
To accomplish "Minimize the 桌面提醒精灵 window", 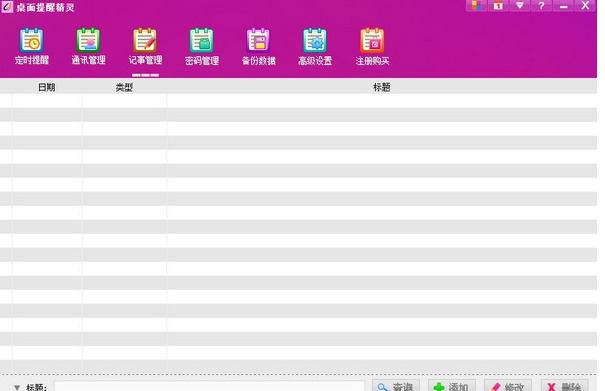I will pos(563,6).
